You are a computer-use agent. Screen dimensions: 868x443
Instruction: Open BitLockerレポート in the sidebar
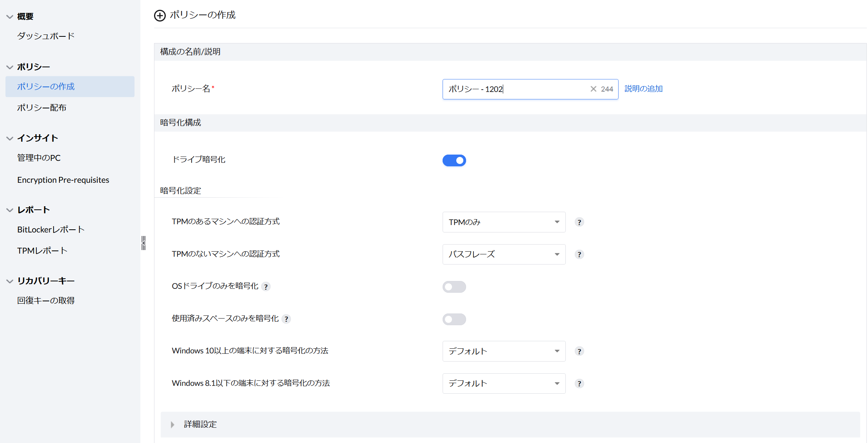tap(51, 229)
